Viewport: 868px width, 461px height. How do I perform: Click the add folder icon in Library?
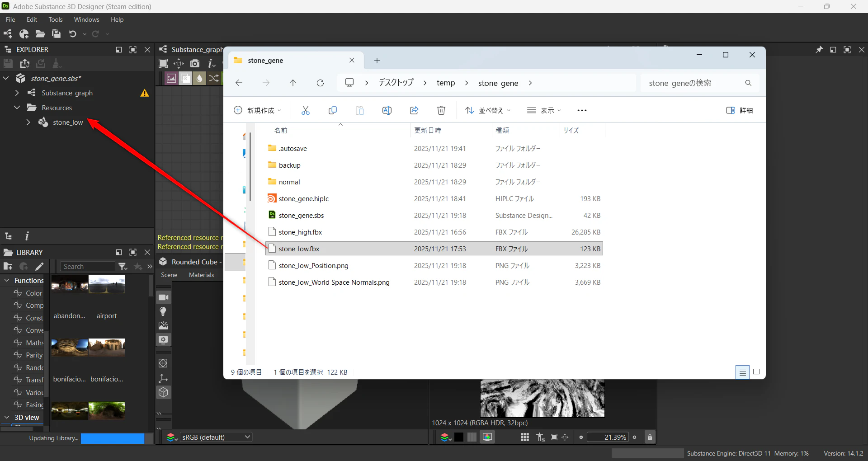pyautogui.click(x=8, y=267)
